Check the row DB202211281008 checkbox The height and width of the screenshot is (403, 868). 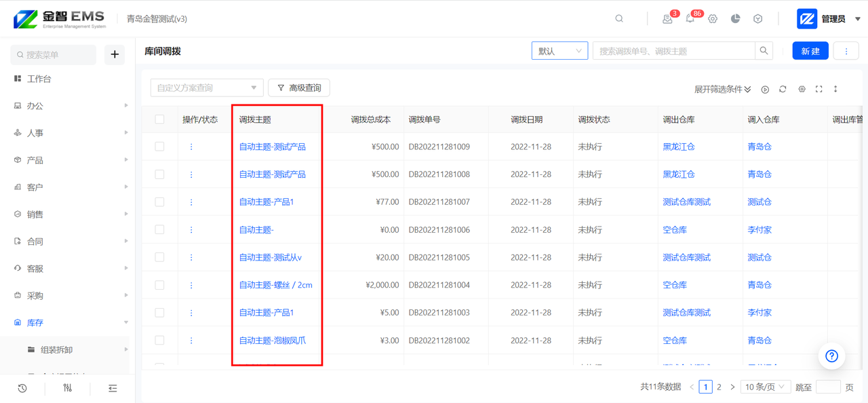click(x=159, y=174)
